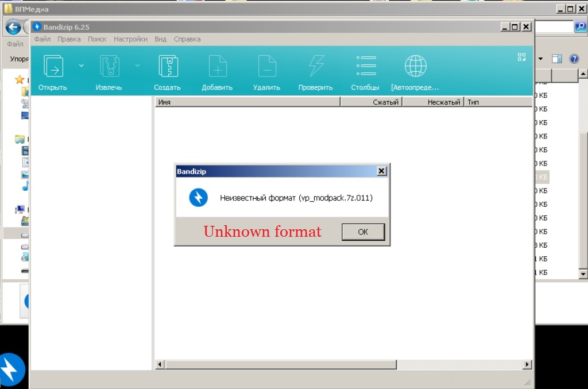Open the Столбцы (Columns) toolbar icon
588x389 pixels.
coord(366,66)
